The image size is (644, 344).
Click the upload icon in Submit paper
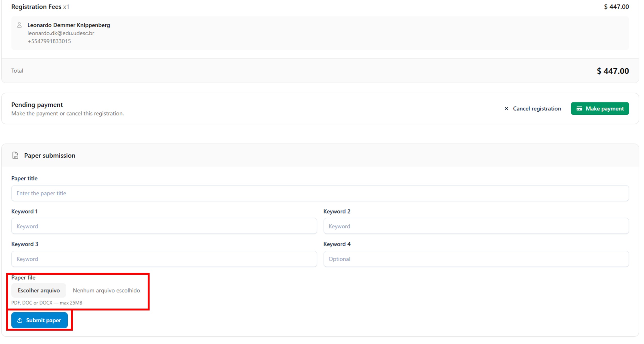(20, 320)
